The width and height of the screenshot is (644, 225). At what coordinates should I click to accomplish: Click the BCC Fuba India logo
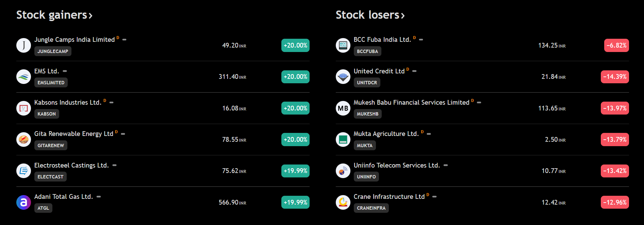[x=343, y=45]
